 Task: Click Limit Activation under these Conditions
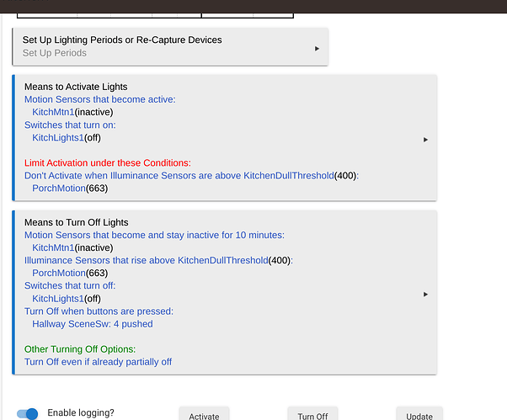coord(107,162)
